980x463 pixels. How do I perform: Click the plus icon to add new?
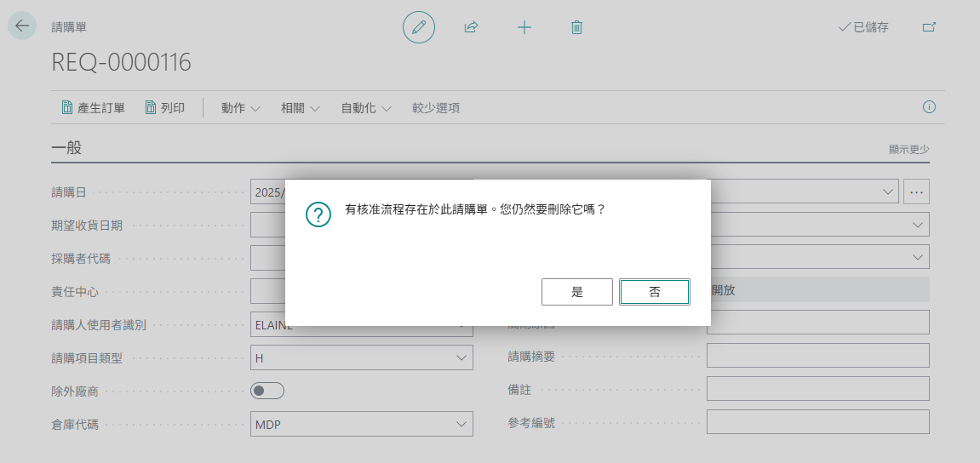click(524, 27)
